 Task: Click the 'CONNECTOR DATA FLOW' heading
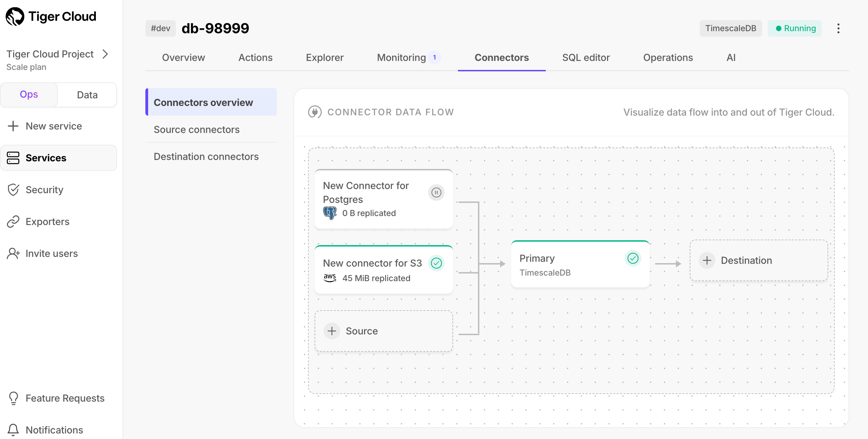point(390,112)
